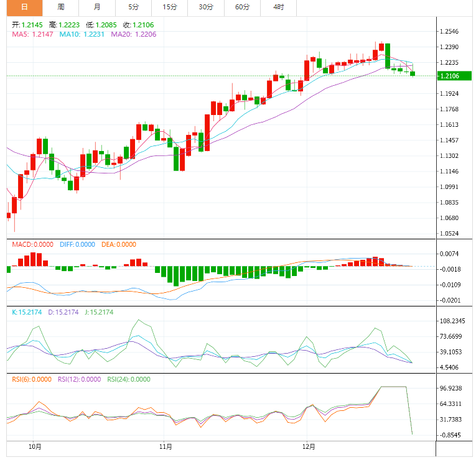This screenshot has height=465, width=476.
Task: Click the 96.9238 RSI axis value
Action: pos(451,389)
